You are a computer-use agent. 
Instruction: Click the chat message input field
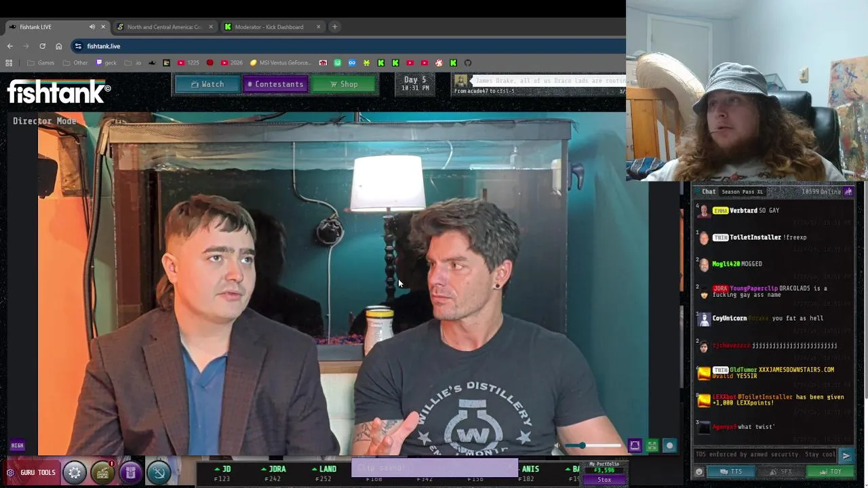tap(766, 455)
